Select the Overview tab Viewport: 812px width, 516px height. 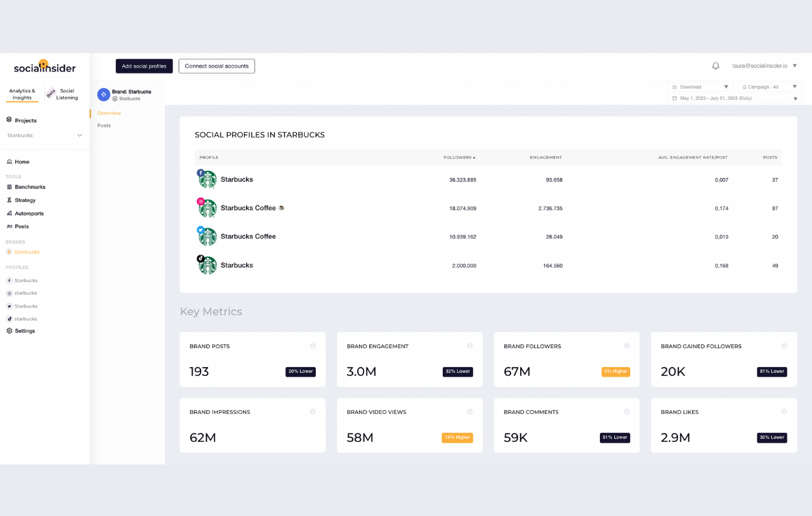109,113
